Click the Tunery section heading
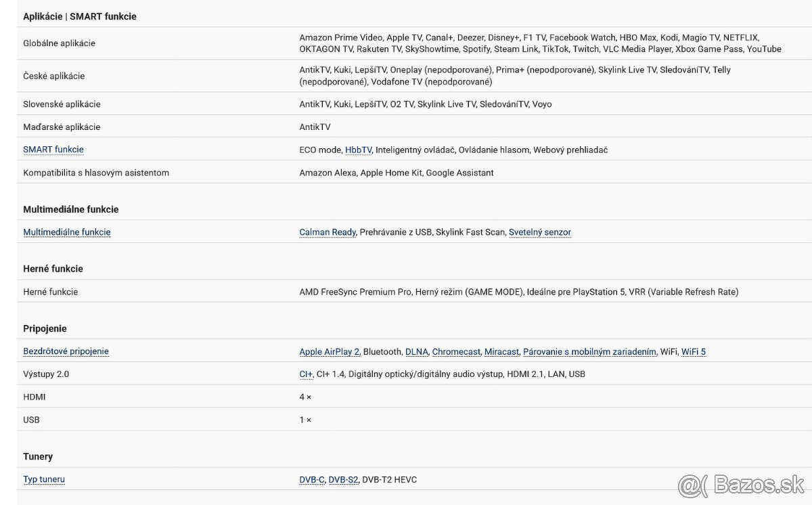Screen dimensions: 812x505 [38, 456]
